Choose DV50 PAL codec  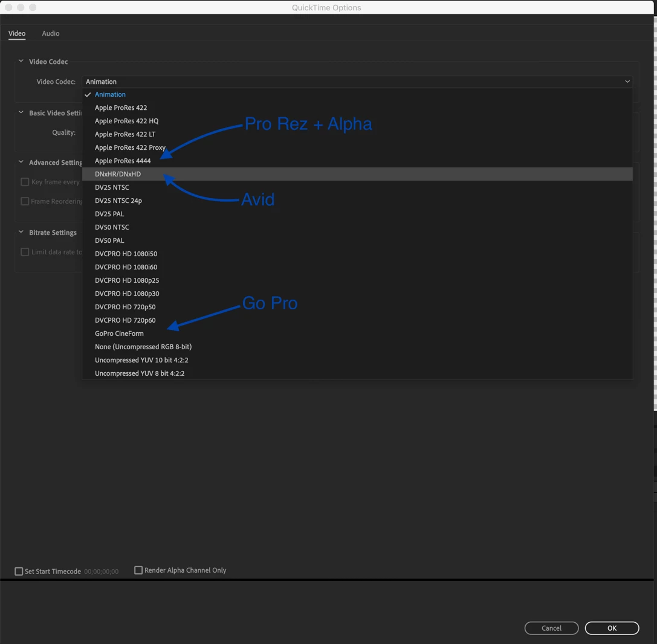click(x=357, y=241)
